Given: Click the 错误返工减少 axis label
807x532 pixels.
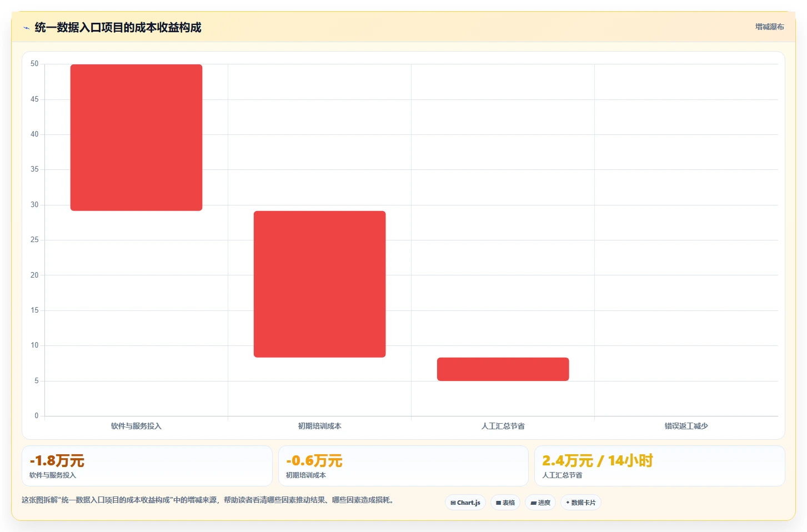Looking at the screenshot, I should pos(686,426).
